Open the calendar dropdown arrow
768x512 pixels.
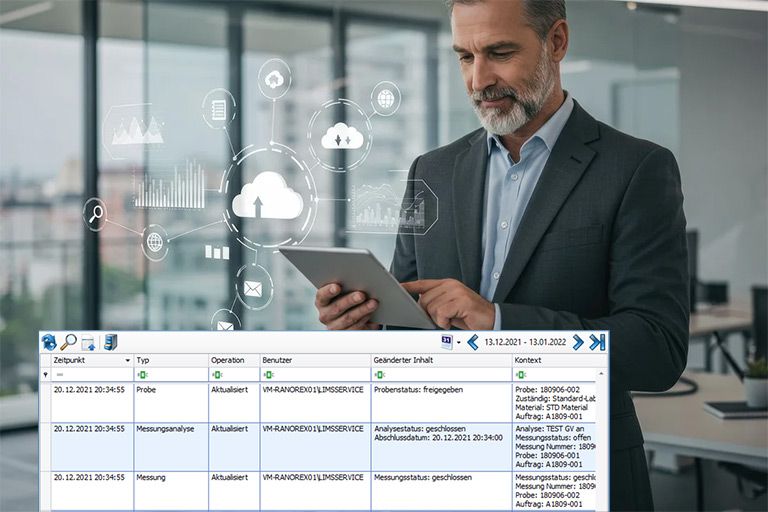click(x=458, y=342)
